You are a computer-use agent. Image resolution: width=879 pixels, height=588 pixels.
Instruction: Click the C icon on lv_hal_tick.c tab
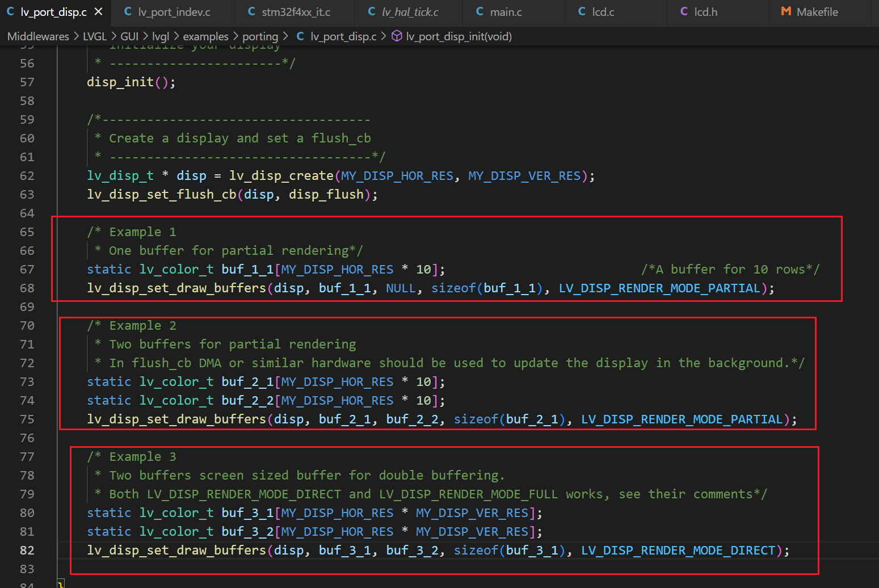[371, 11]
